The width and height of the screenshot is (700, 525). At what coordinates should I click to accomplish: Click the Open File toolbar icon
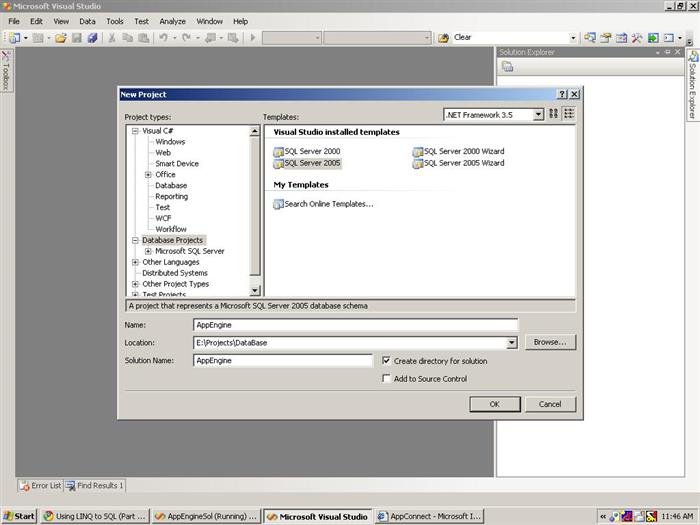[61, 38]
